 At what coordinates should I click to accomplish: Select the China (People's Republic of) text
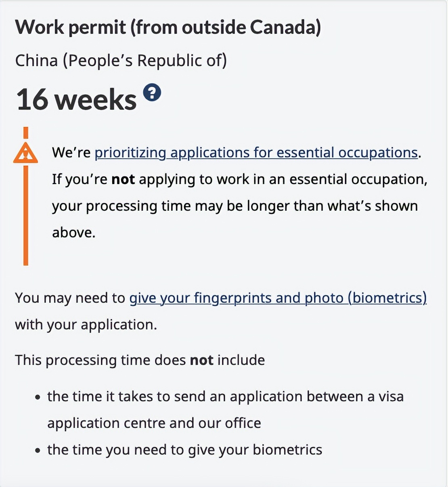point(121,61)
